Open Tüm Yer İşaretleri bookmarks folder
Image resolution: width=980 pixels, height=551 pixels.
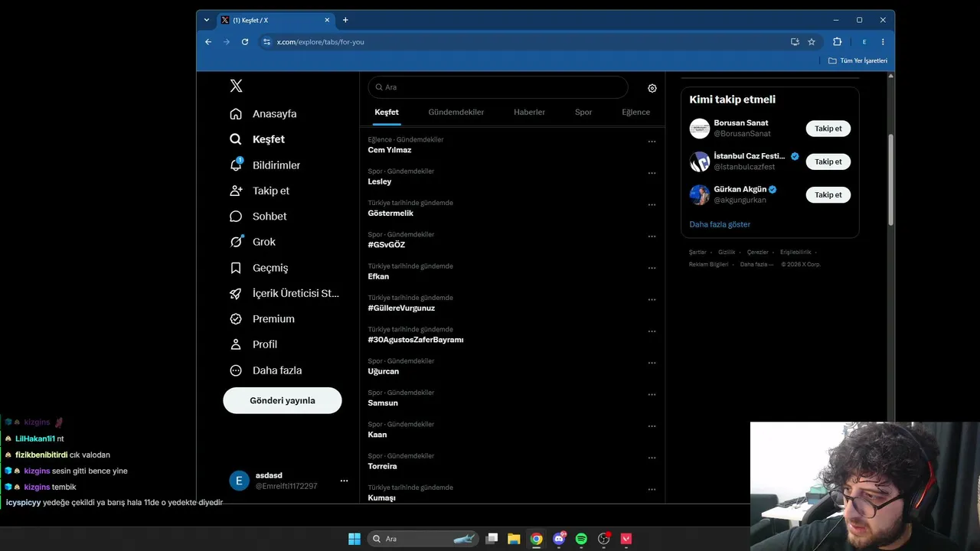pos(858,60)
